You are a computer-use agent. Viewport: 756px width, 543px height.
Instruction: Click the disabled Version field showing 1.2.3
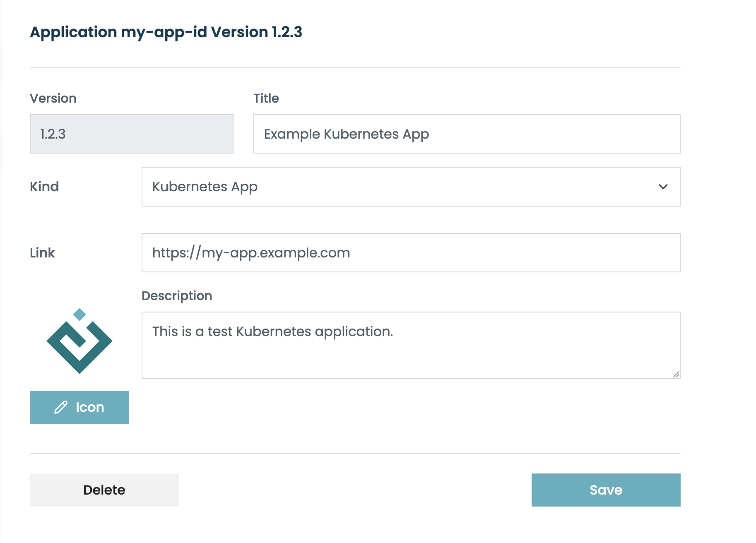tap(132, 134)
